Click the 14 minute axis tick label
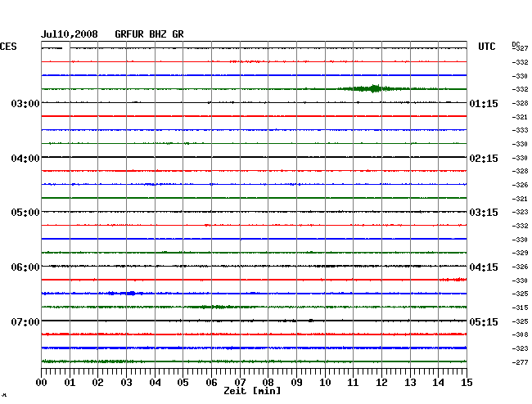Image resolution: width=532 pixels, height=404 pixels. coord(438,382)
